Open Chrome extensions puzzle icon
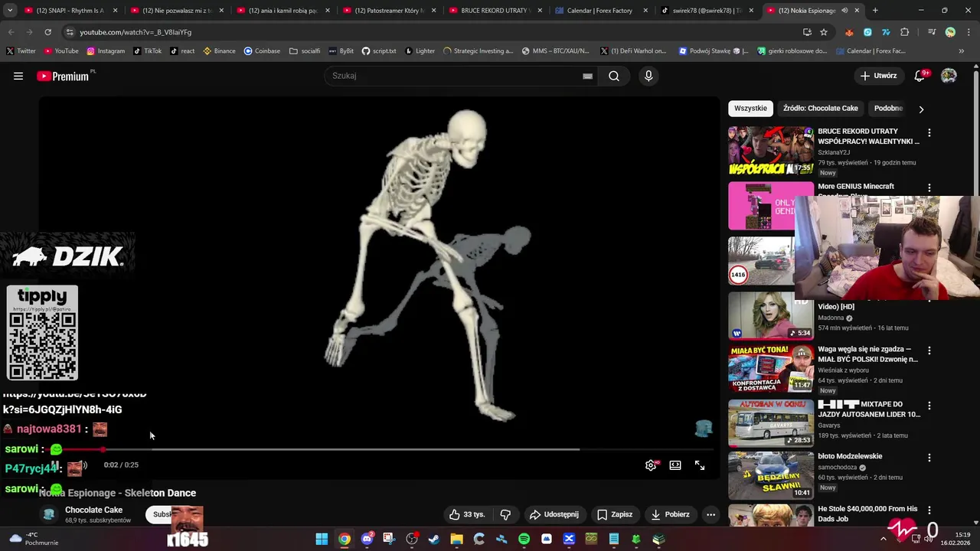 pyautogui.click(x=904, y=32)
